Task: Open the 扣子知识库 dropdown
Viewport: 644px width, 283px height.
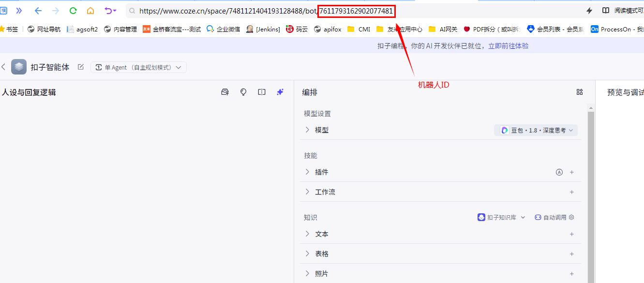Action: pyautogui.click(x=501, y=218)
